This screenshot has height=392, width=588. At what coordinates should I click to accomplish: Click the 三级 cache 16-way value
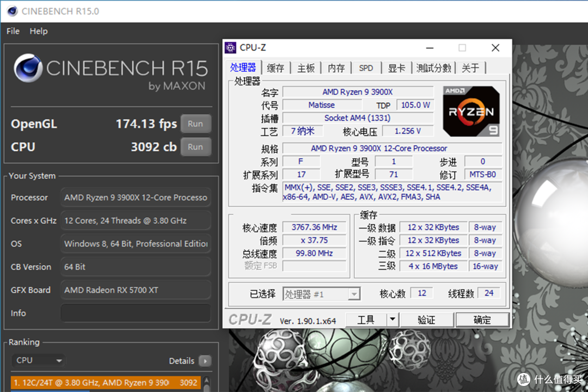(485, 266)
